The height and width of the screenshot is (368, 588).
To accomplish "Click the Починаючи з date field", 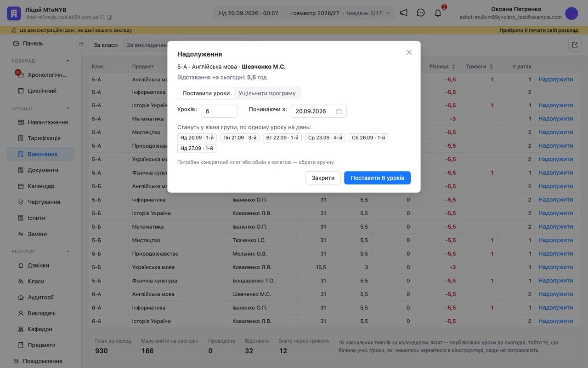I will point(319,111).
